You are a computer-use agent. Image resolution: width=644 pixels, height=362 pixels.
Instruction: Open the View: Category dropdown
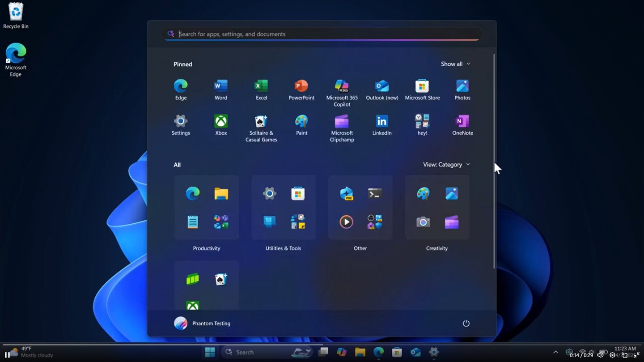coord(446,164)
